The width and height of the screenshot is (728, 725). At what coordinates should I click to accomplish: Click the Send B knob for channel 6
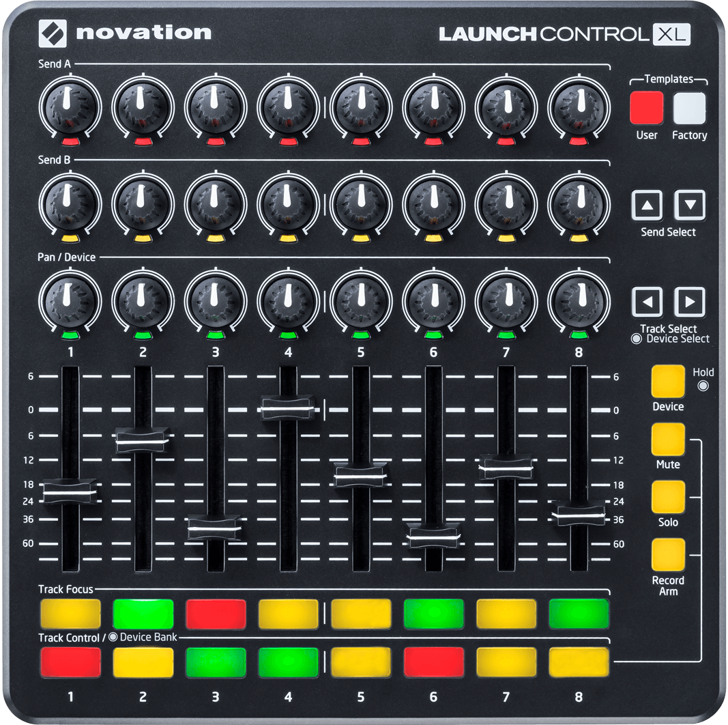pyautogui.click(x=433, y=204)
